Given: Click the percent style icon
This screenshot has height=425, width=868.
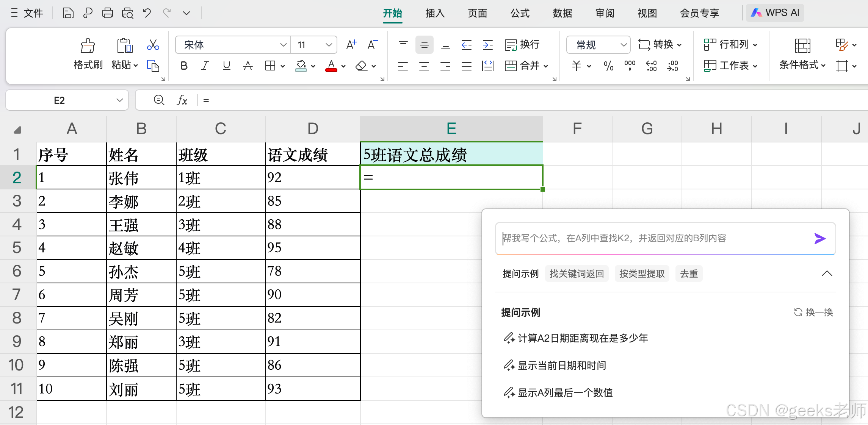Looking at the screenshot, I should [x=608, y=66].
